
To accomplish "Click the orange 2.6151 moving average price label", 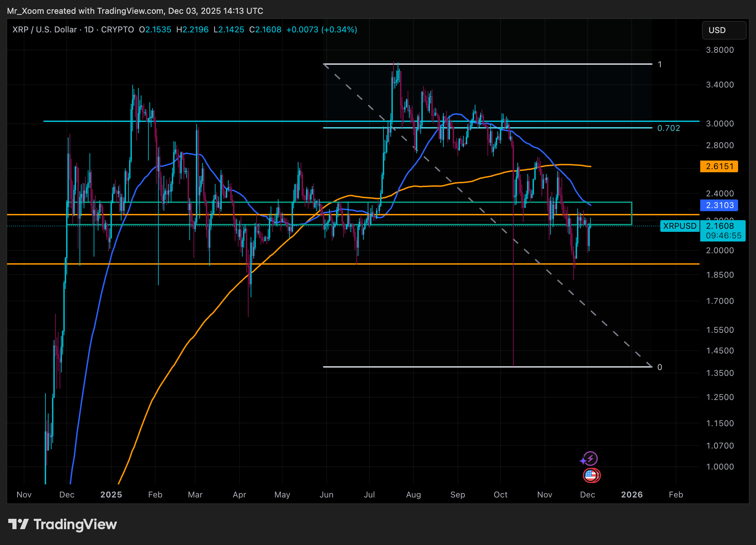I will pyautogui.click(x=719, y=166).
